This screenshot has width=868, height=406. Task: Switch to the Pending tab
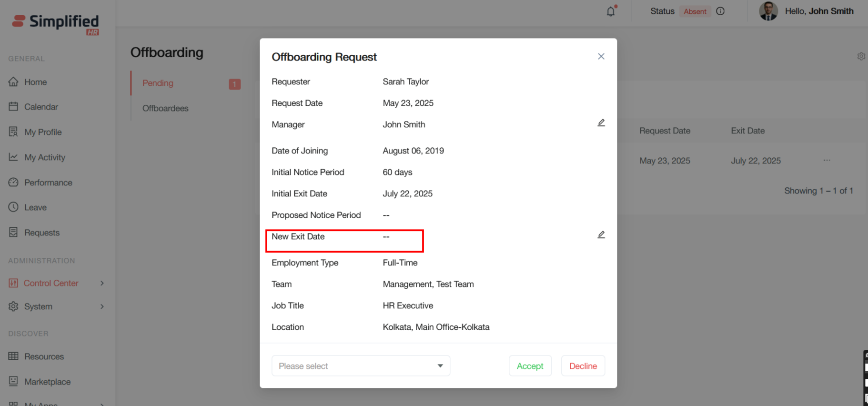(158, 83)
